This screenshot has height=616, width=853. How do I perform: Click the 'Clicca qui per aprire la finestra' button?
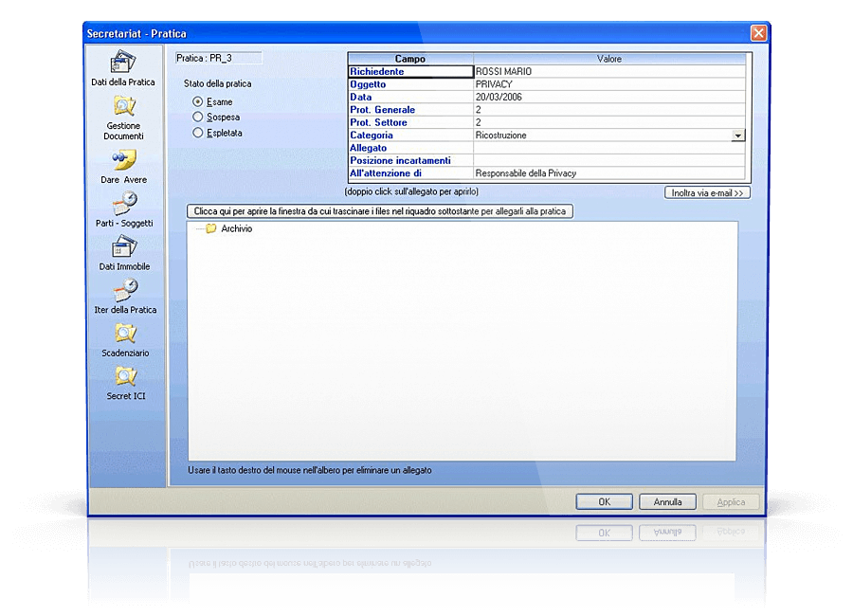(x=380, y=211)
